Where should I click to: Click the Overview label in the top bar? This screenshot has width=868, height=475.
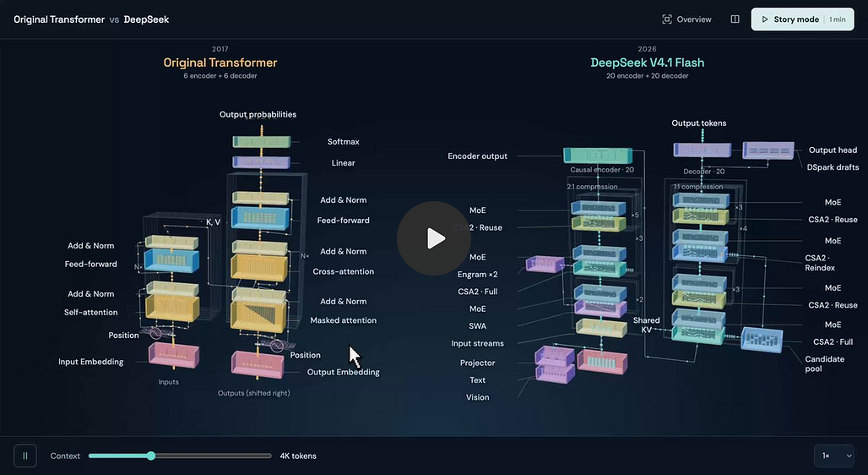click(x=693, y=19)
